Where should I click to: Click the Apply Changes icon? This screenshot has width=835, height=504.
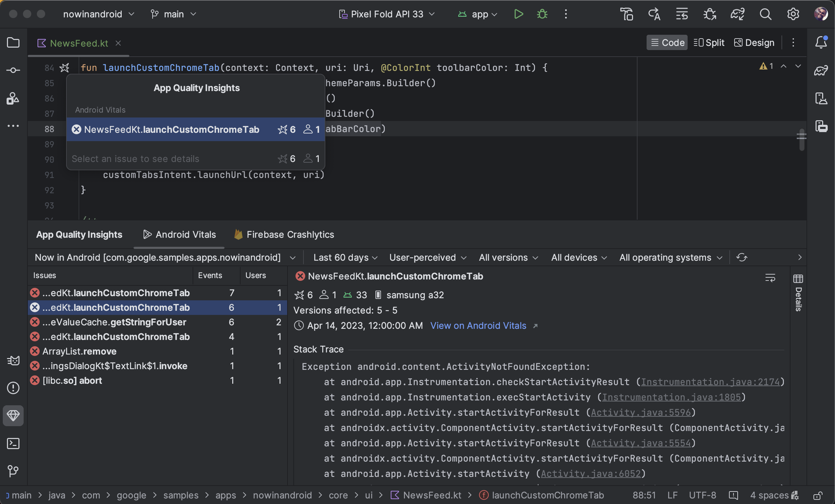tap(654, 14)
